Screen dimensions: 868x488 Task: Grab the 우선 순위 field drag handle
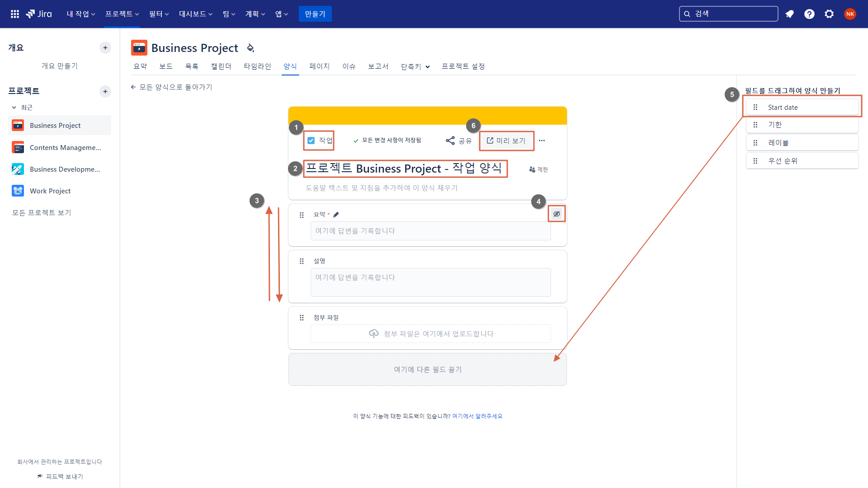pyautogui.click(x=755, y=161)
